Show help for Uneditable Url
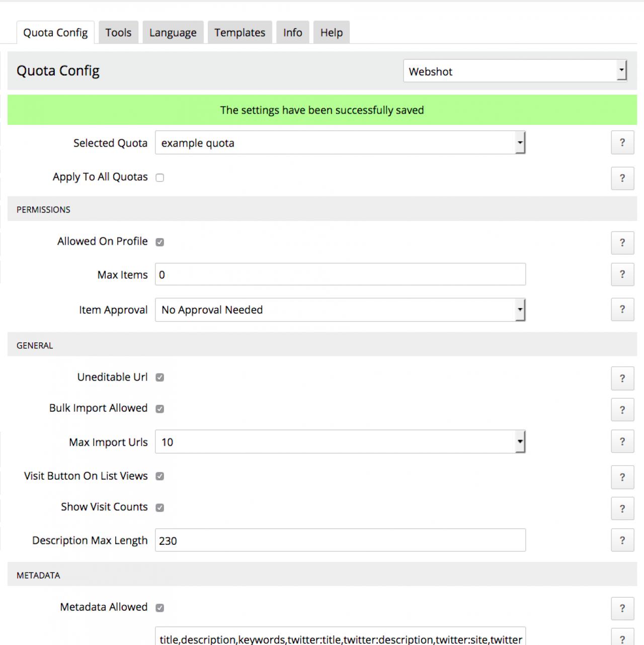The image size is (644, 645). point(622,379)
